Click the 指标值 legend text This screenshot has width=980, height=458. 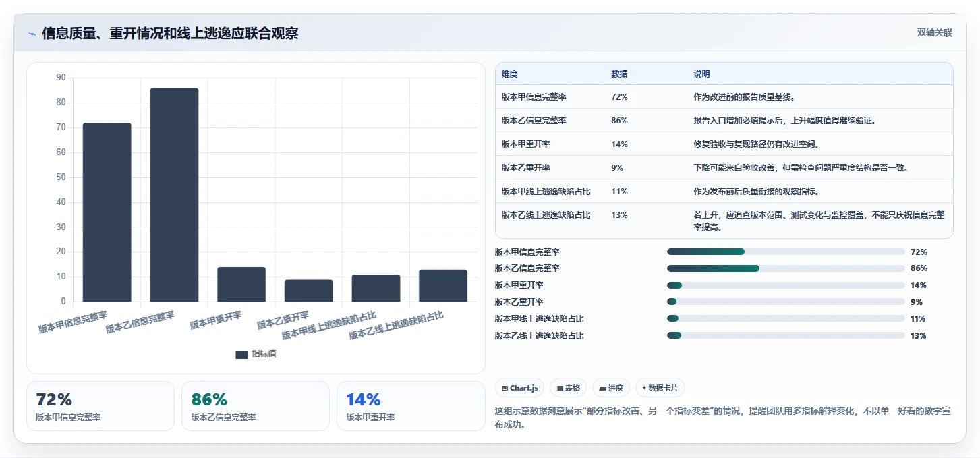pos(264,355)
